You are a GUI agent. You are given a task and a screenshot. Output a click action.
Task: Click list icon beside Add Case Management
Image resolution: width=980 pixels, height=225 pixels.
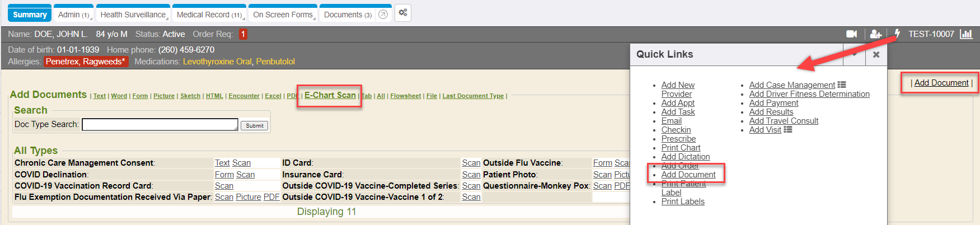click(x=842, y=85)
